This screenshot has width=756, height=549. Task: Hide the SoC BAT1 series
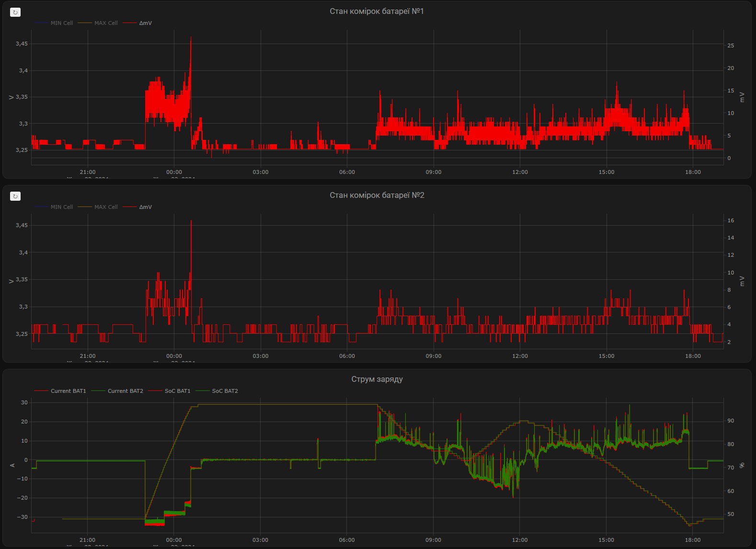pyautogui.click(x=170, y=391)
